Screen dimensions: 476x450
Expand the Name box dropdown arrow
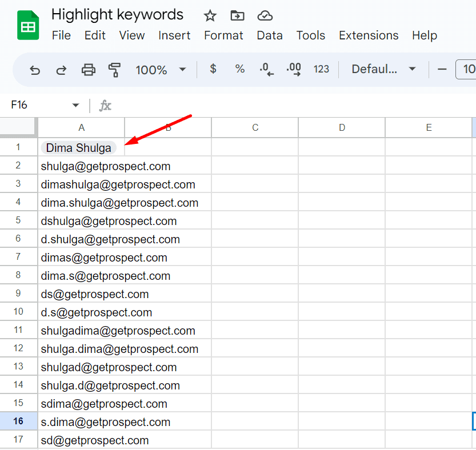point(75,105)
